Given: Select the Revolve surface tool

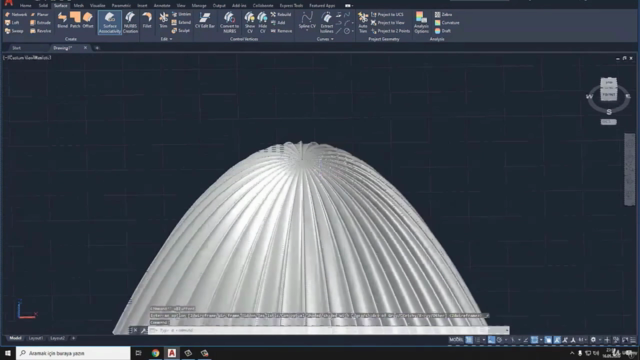Looking at the screenshot, I should (40, 31).
